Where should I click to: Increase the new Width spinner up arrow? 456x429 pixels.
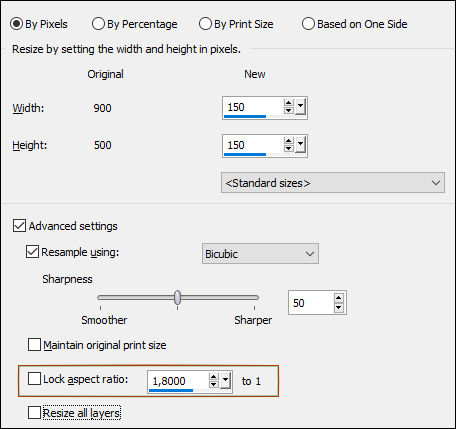pyautogui.click(x=288, y=103)
